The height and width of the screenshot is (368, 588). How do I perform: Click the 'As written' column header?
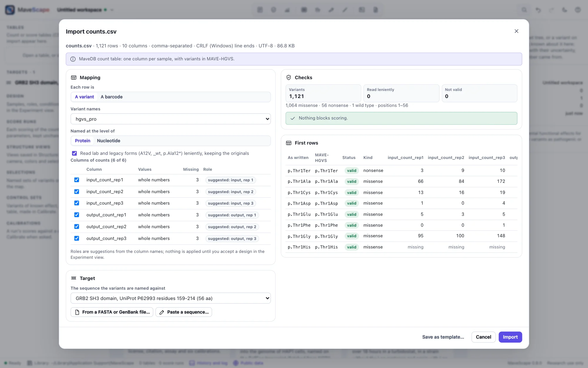(298, 158)
